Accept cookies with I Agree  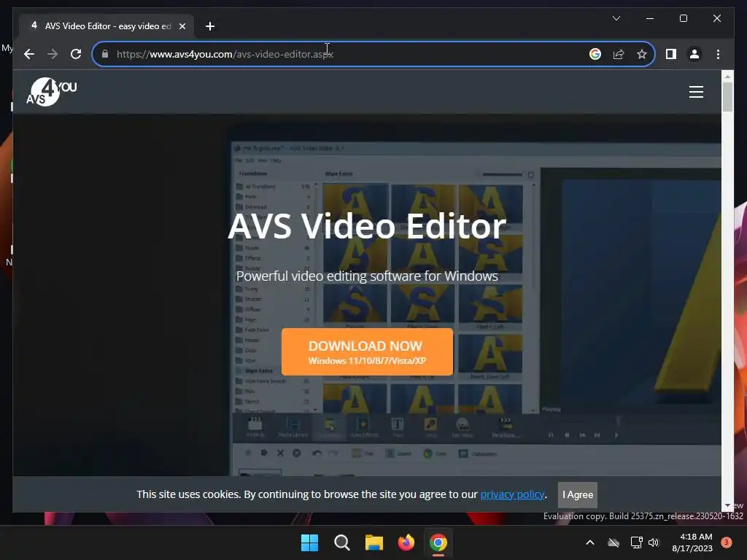[x=578, y=495]
